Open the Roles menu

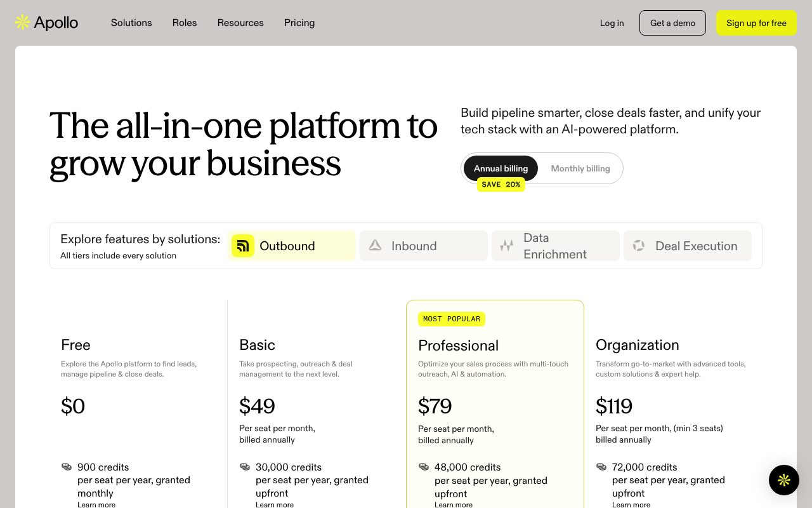pyautogui.click(x=185, y=23)
